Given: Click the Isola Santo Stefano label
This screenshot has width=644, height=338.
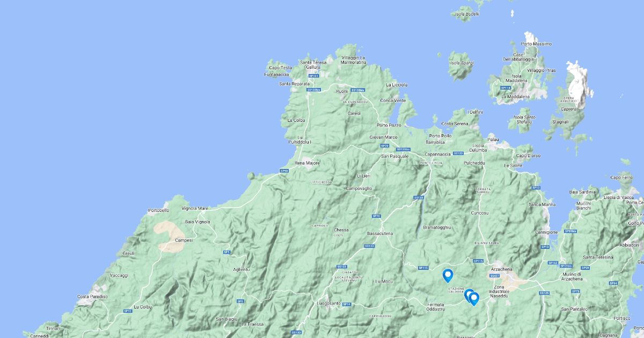Looking at the screenshot, I should pyautogui.click(x=524, y=120).
